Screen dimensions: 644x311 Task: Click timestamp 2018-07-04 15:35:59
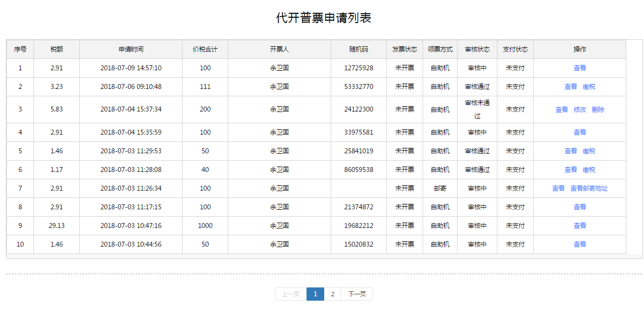pyautogui.click(x=131, y=132)
